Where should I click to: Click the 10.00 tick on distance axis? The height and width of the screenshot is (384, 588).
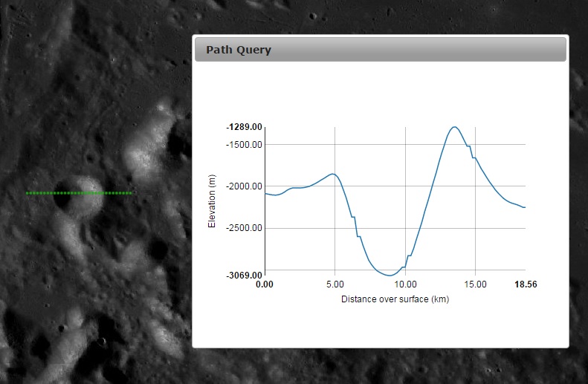[x=405, y=284]
